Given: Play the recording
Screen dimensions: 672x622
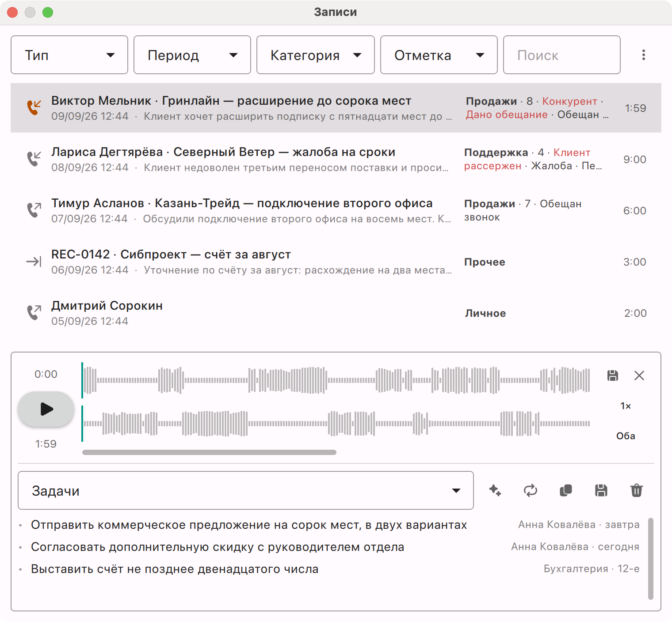Looking at the screenshot, I should coord(46,409).
